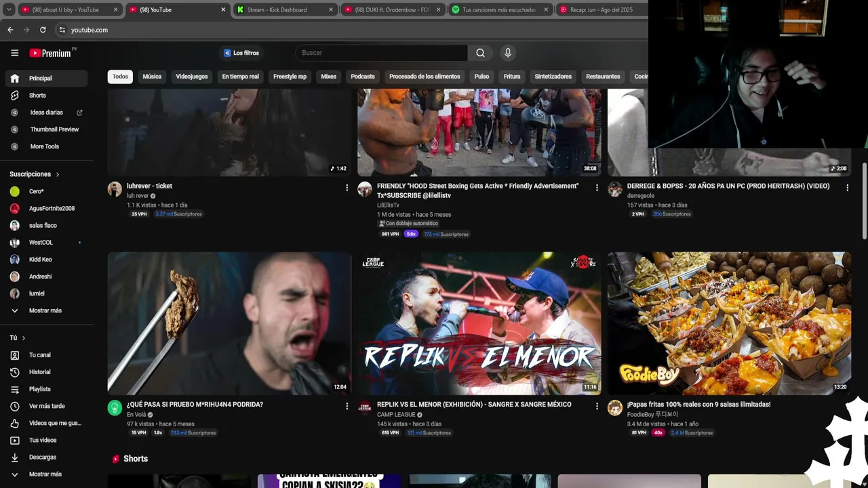Click FoodieBoy channel avatar

point(615,407)
